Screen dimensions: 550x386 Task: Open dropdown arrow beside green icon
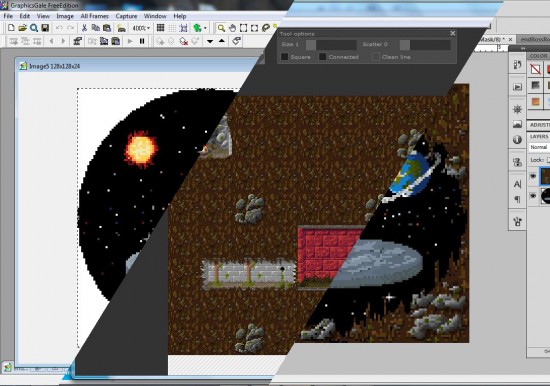[x=205, y=28]
